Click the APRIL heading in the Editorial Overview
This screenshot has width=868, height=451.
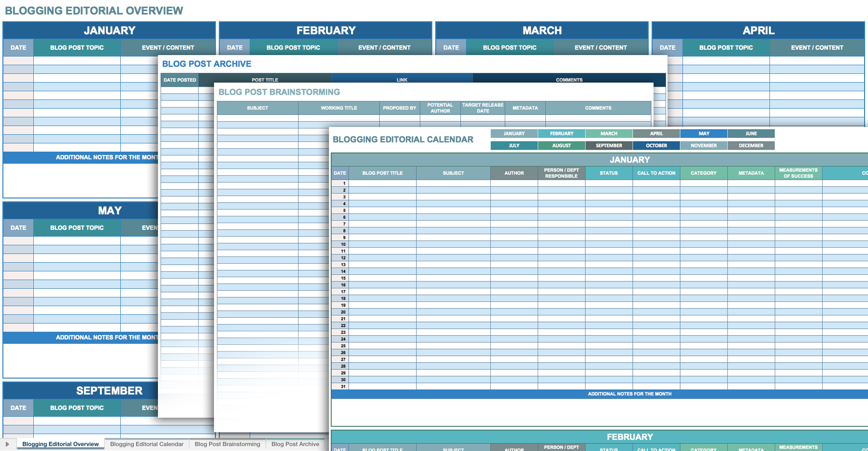coord(758,30)
